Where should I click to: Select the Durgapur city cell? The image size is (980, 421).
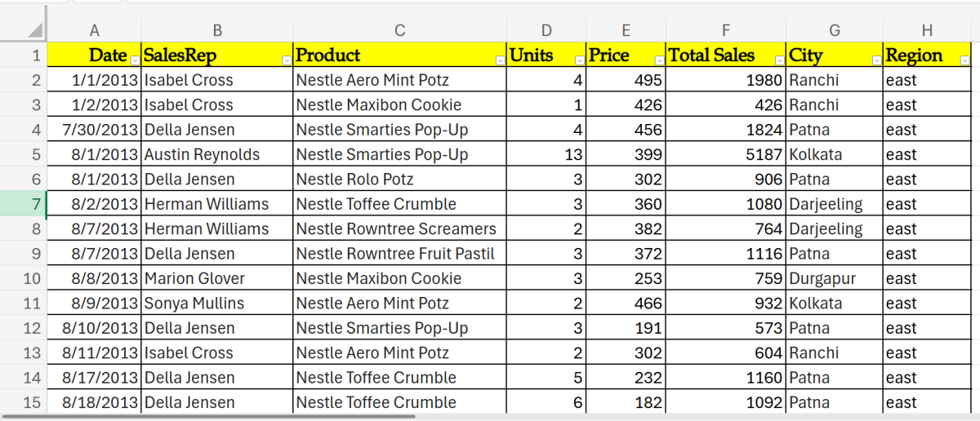coord(822,278)
